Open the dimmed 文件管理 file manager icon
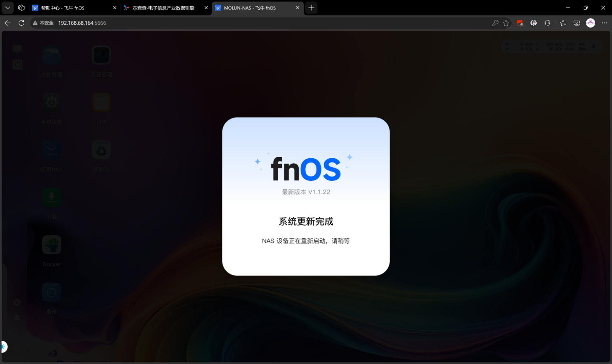This screenshot has width=612, height=364. click(52, 55)
